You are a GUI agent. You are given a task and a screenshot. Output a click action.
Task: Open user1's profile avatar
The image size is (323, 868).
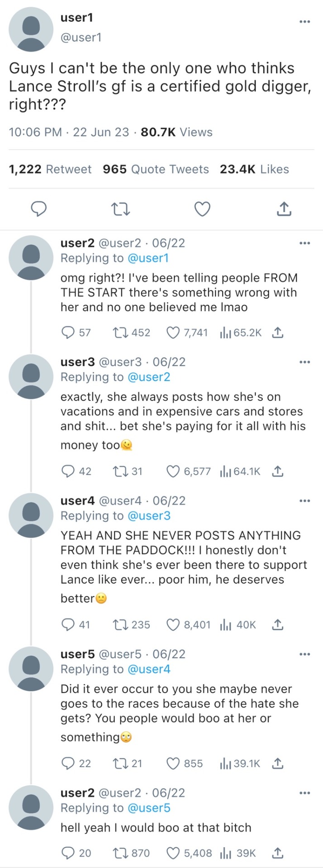click(x=31, y=29)
